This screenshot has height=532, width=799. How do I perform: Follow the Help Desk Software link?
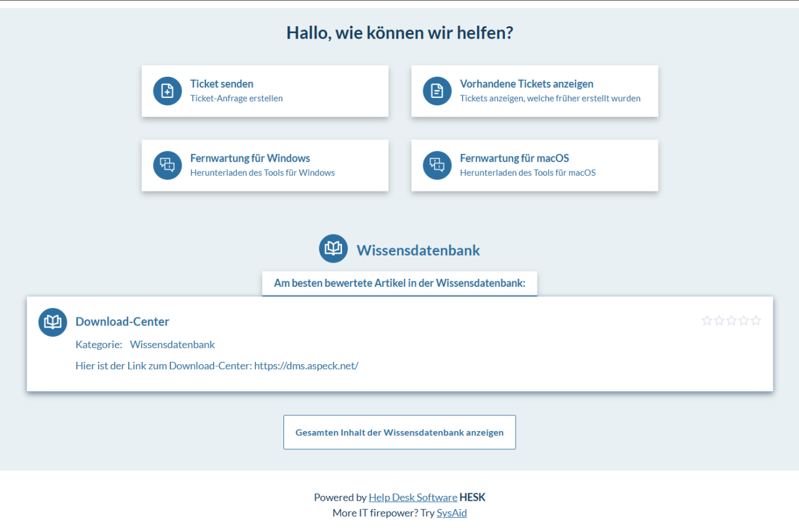(413, 497)
